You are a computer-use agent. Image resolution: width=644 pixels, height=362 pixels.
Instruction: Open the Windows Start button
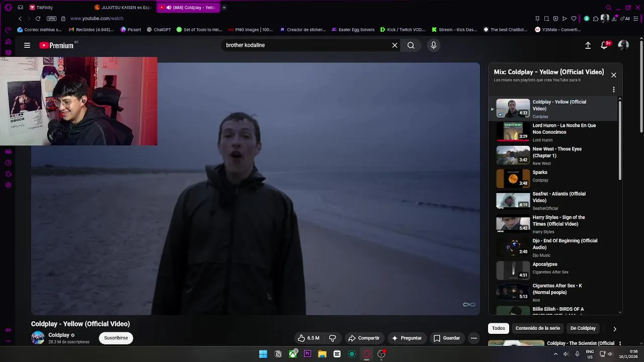[x=263, y=354]
